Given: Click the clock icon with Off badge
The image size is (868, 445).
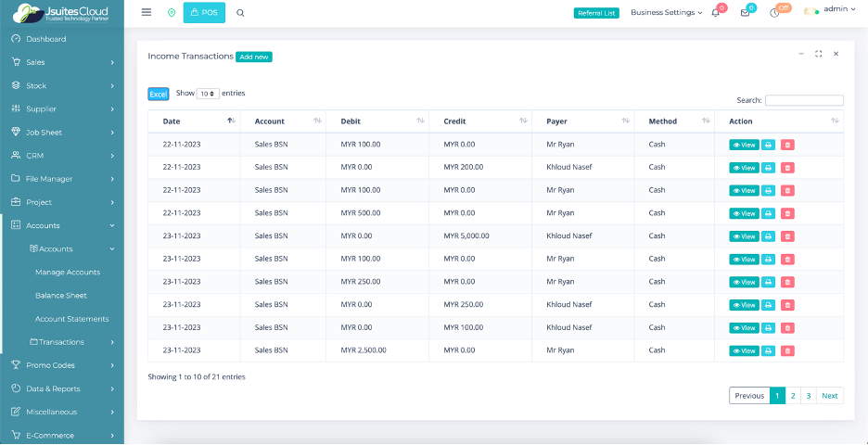Looking at the screenshot, I should pos(774,13).
